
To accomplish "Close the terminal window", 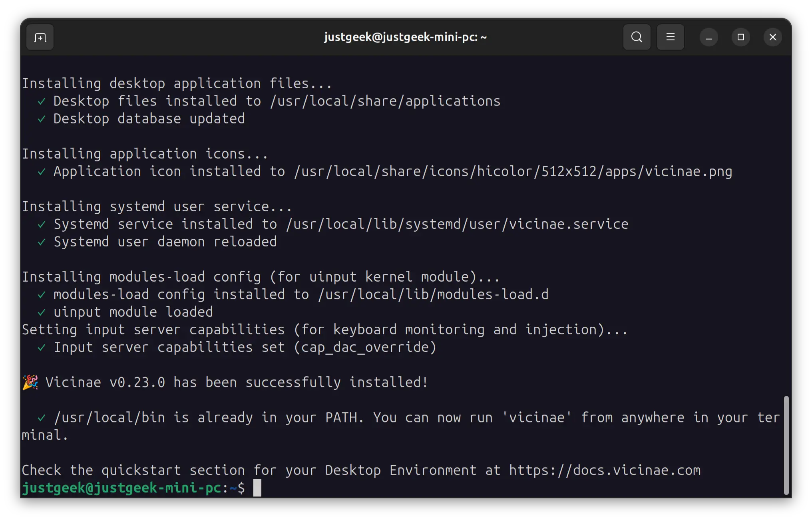I will (x=772, y=38).
